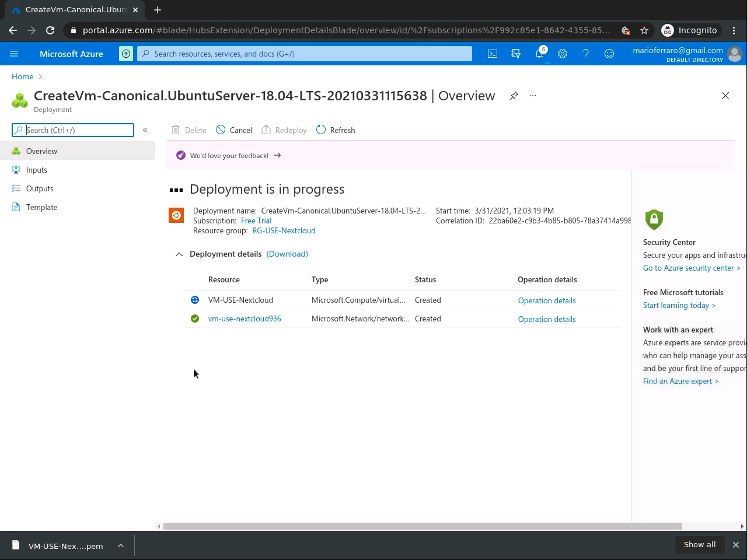
Task: Open Cloud Shell from the top bar
Action: point(493,54)
